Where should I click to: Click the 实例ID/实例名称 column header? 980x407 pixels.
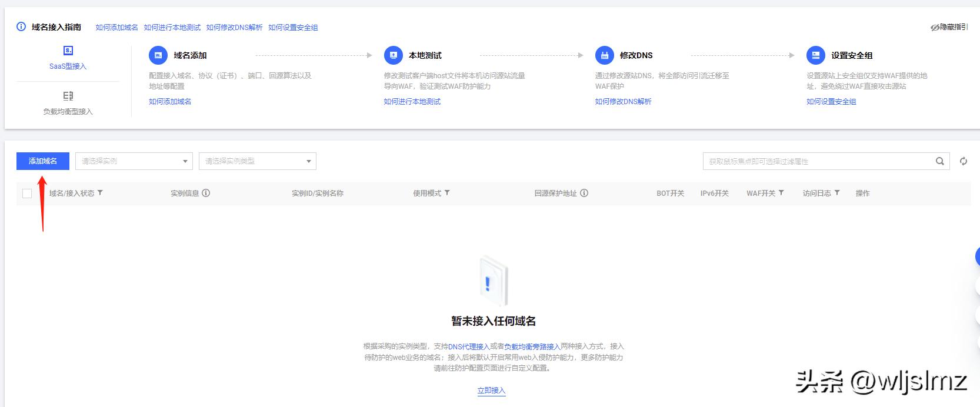pyautogui.click(x=318, y=193)
